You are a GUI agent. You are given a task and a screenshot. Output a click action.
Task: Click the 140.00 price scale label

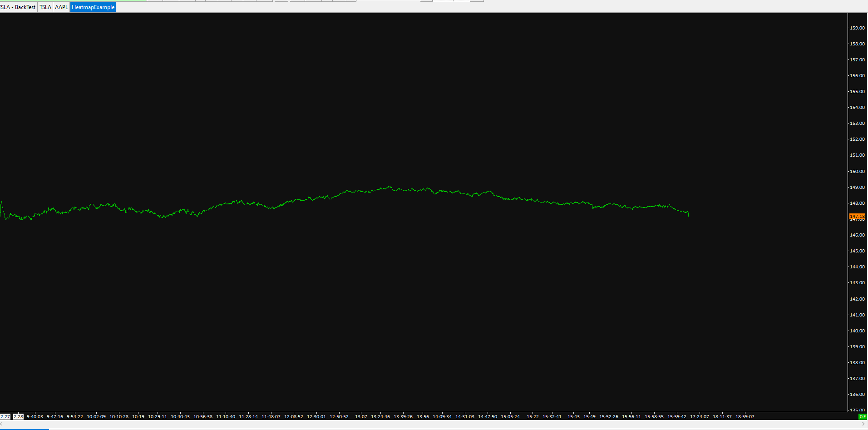click(x=857, y=331)
